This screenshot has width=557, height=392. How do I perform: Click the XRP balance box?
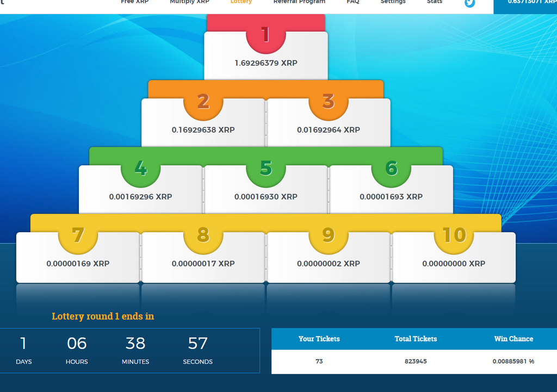click(525, 7)
